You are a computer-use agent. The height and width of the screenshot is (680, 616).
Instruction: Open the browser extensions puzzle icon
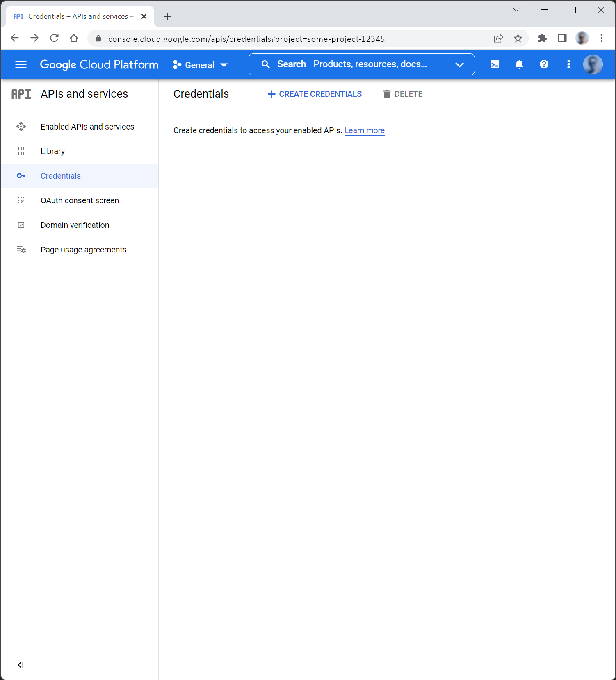(543, 39)
